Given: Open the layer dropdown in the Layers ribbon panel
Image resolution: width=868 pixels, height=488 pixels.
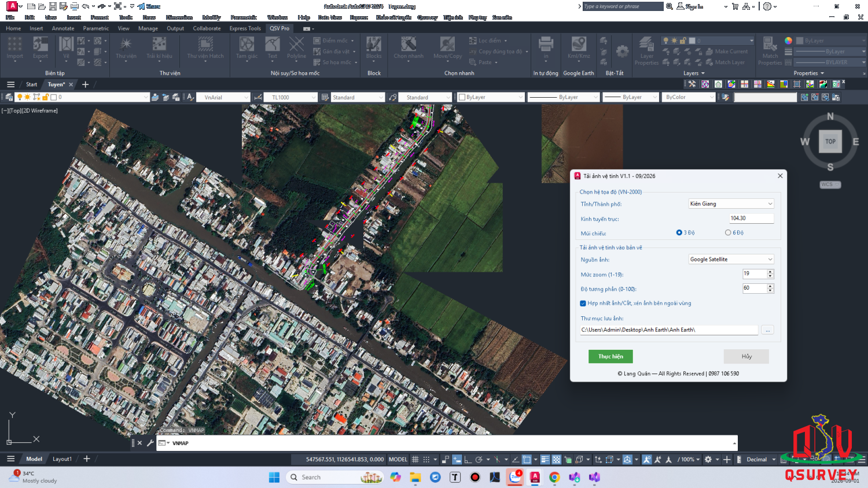Looking at the screenshot, I should pos(708,40).
